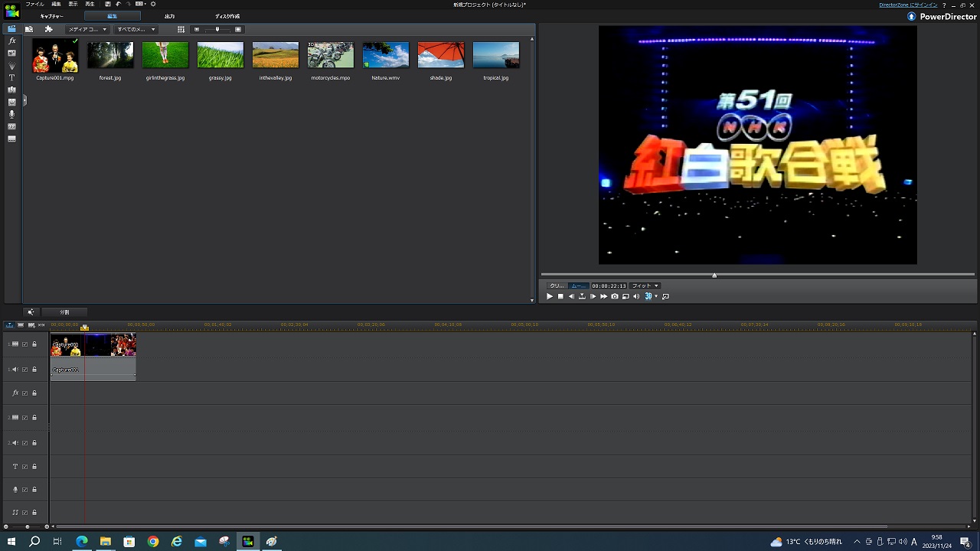Expand the 3D mode dropdown arrow
The image size is (980, 551).
656,296
